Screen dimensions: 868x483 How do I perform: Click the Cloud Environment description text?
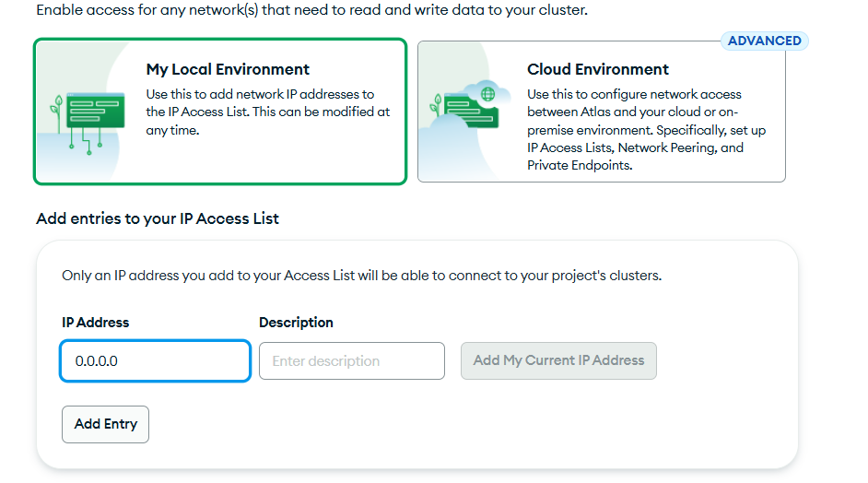click(x=647, y=130)
